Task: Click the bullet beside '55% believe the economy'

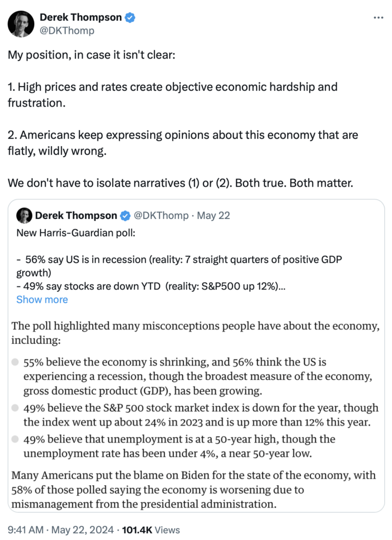Action: (x=15, y=363)
